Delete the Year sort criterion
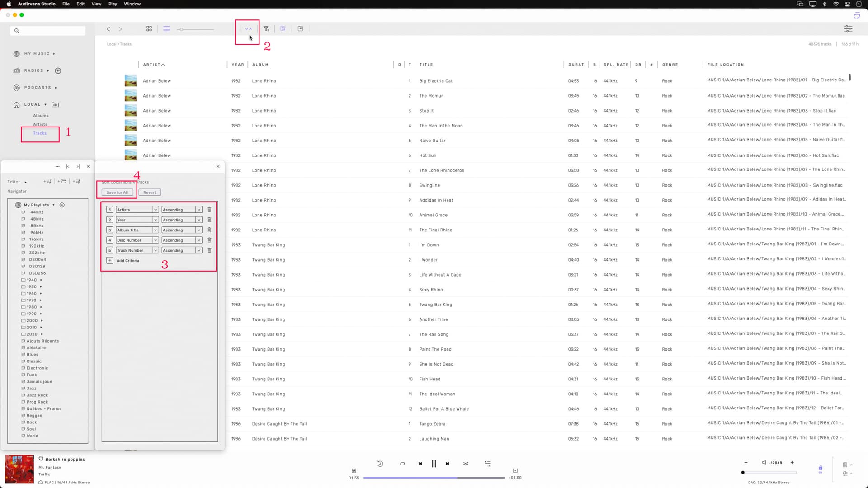 coord(209,220)
